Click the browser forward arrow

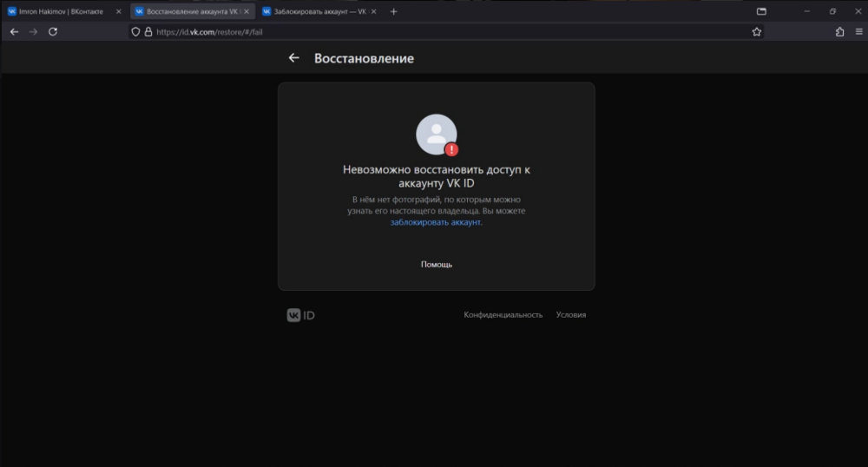[x=33, y=32]
